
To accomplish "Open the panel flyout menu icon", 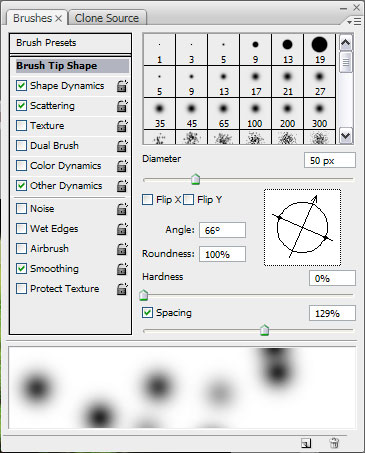I will 354,22.
